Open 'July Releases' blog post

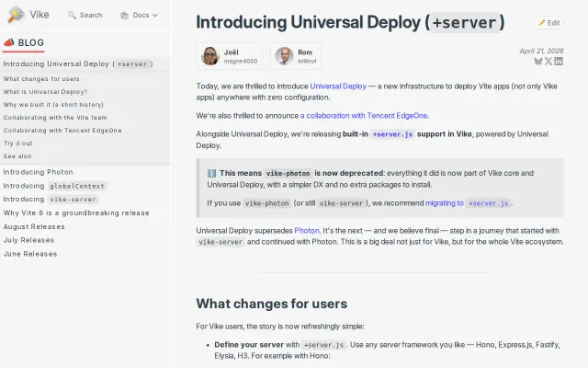click(28, 240)
